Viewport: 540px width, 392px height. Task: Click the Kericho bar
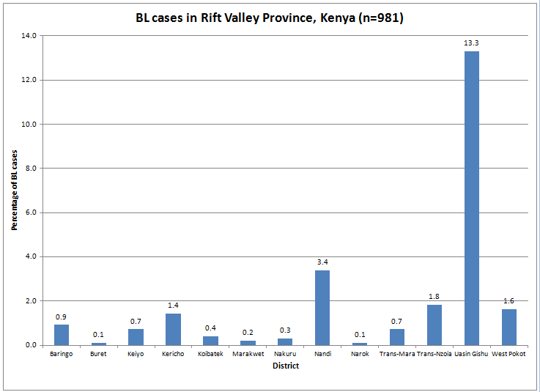tap(173, 330)
